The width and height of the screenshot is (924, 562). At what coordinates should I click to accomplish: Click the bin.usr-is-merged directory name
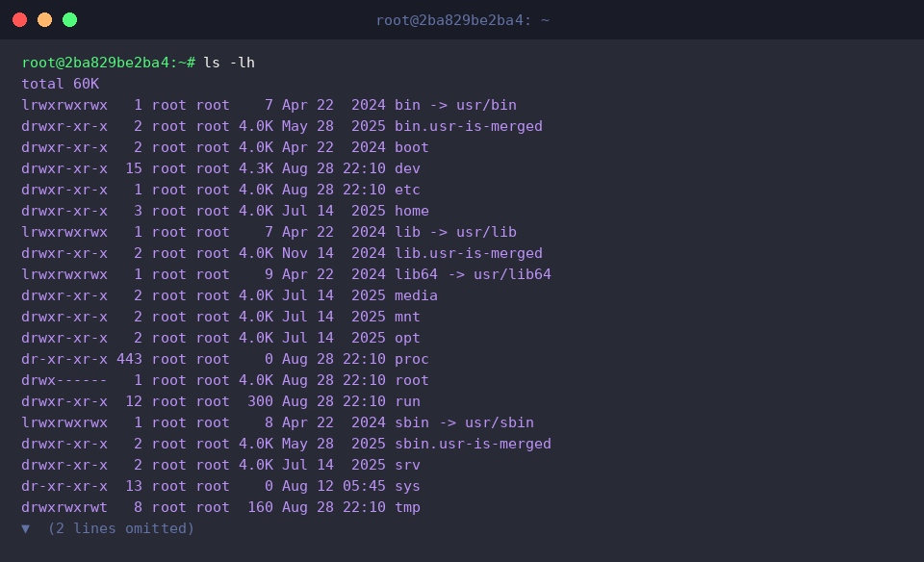(x=469, y=126)
